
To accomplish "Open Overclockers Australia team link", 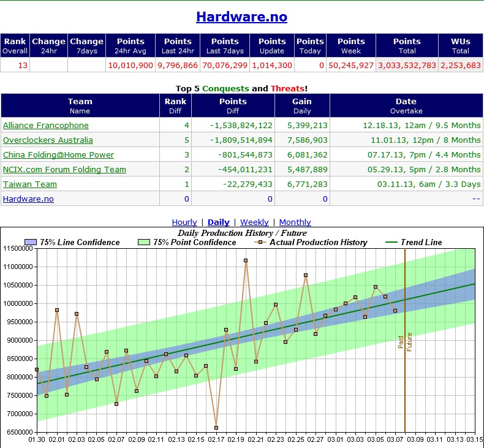I will (48, 140).
